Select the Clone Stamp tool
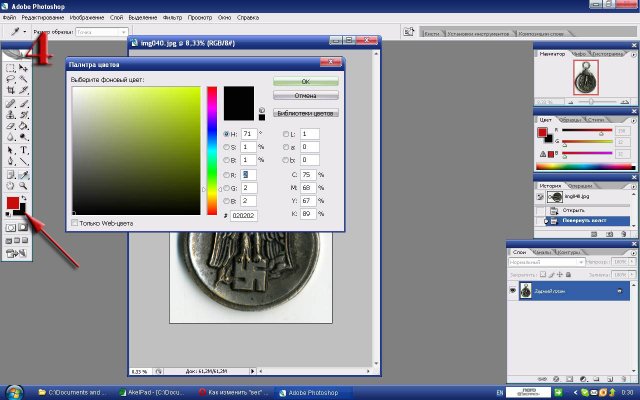The width and height of the screenshot is (640, 400). tap(11, 115)
